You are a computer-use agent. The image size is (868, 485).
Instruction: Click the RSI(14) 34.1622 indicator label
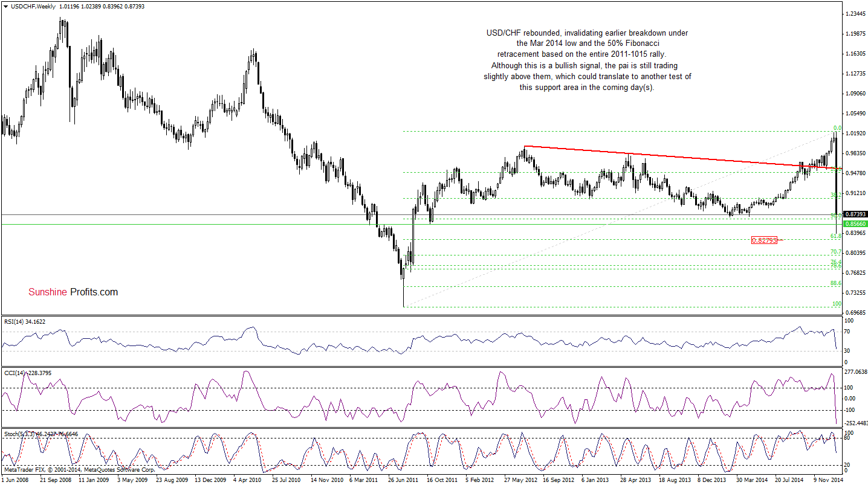point(24,321)
